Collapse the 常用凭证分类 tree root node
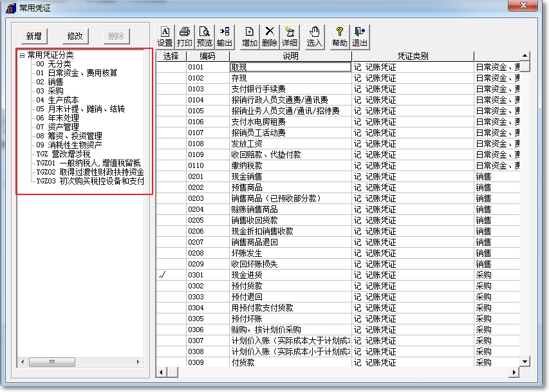The width and height of the screenshot is (549, 392). tap(22, 55)
